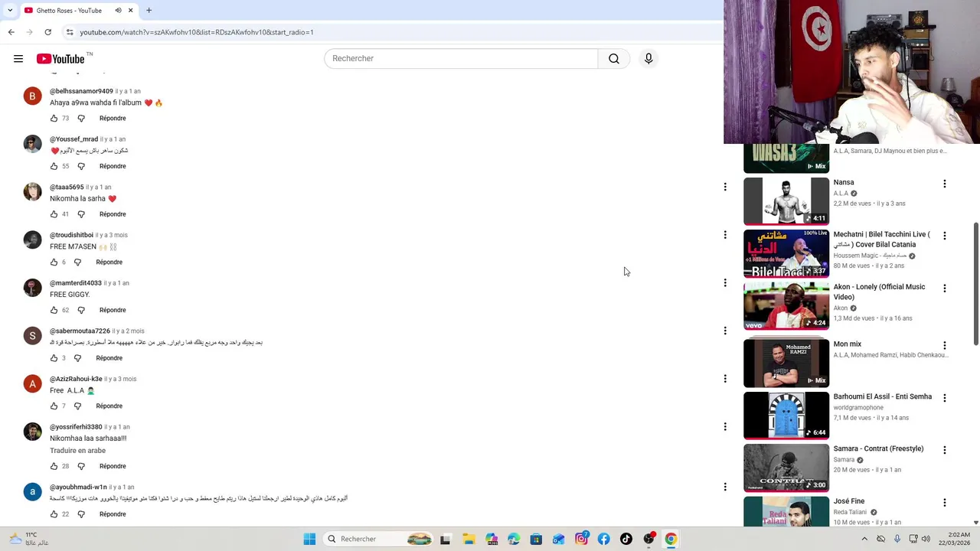
Task: Like the comment by @belhssanamor9409
Action: tap(54, 119)
